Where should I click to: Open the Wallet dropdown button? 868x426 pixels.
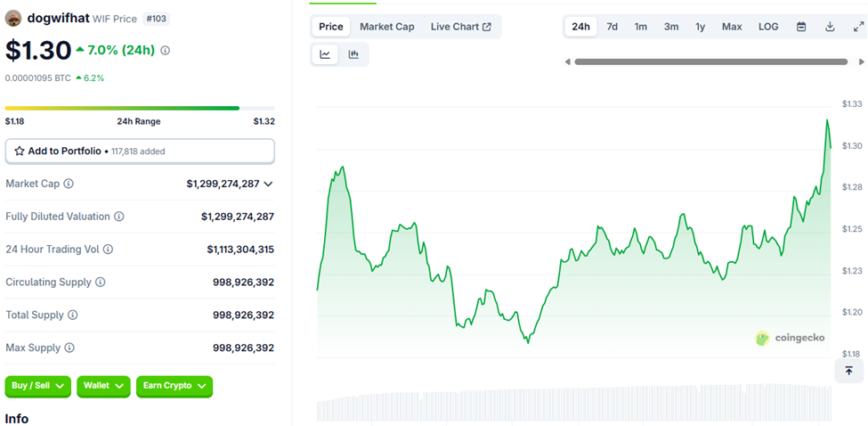click(x=103, y=386)
